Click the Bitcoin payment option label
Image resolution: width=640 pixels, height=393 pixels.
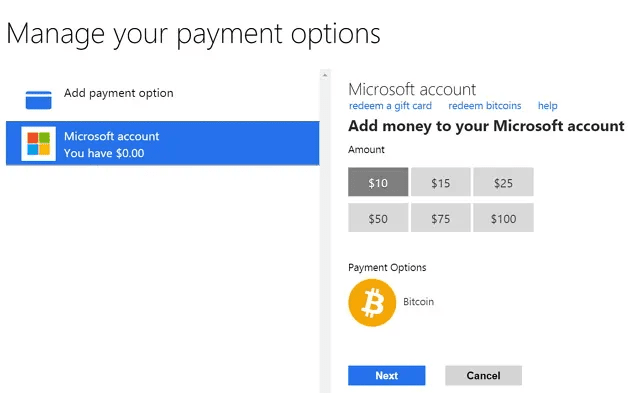click(418, 302)
